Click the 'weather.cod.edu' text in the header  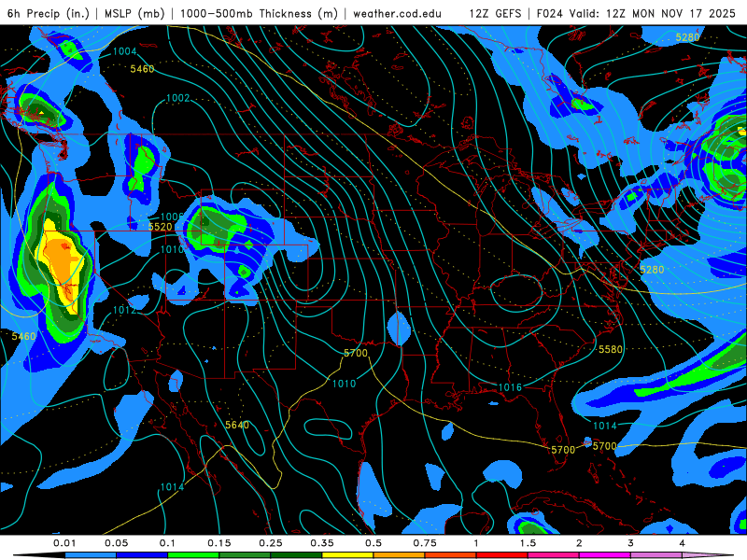pyautogui.click(x=397, y=13)
